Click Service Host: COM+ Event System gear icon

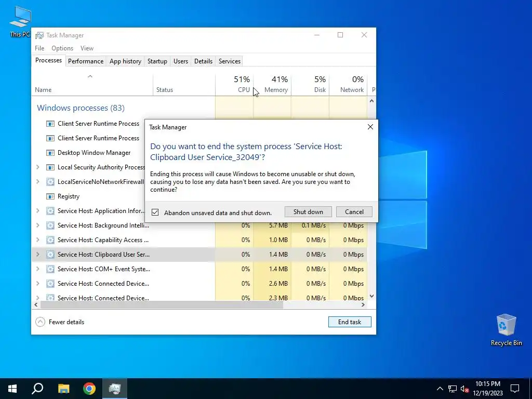pos(50,269)
